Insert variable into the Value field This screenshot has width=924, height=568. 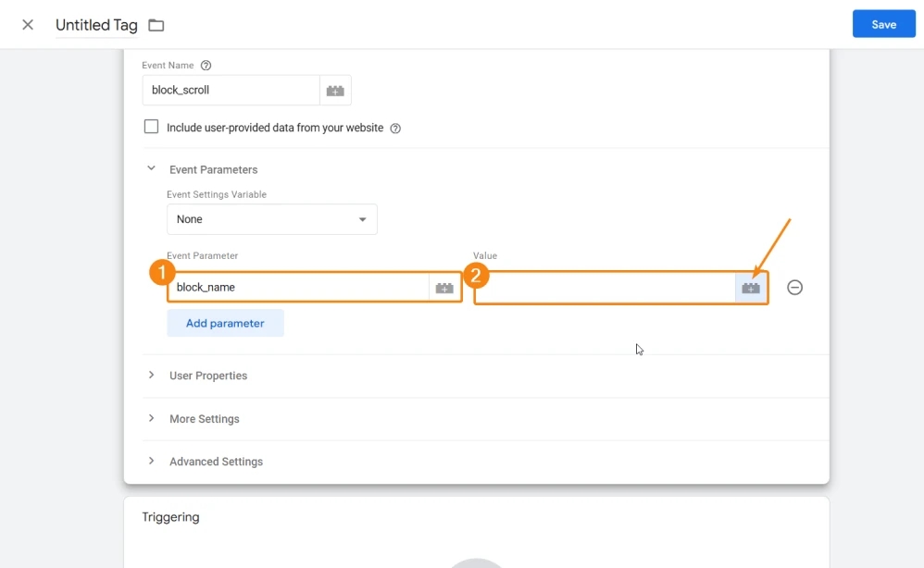point(751,288)
